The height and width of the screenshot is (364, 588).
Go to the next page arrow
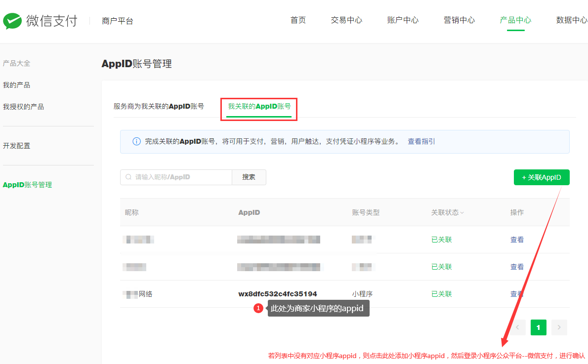(559, 327)
